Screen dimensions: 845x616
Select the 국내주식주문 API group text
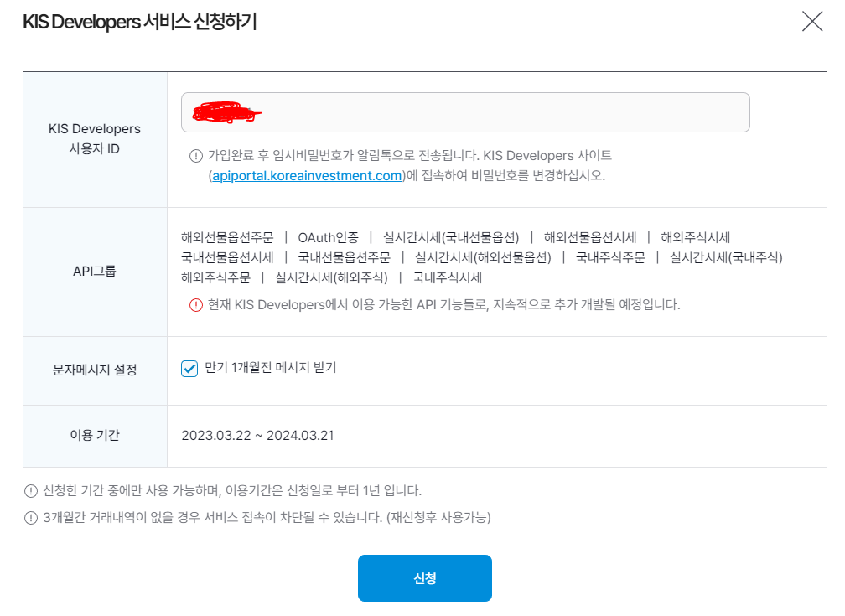(x=610, y=257)
